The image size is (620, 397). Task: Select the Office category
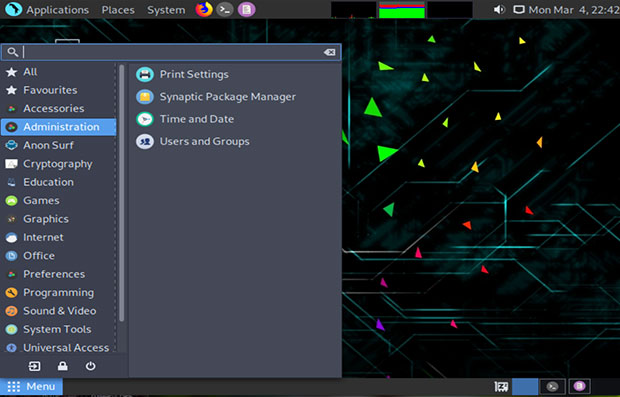point(59,255)
